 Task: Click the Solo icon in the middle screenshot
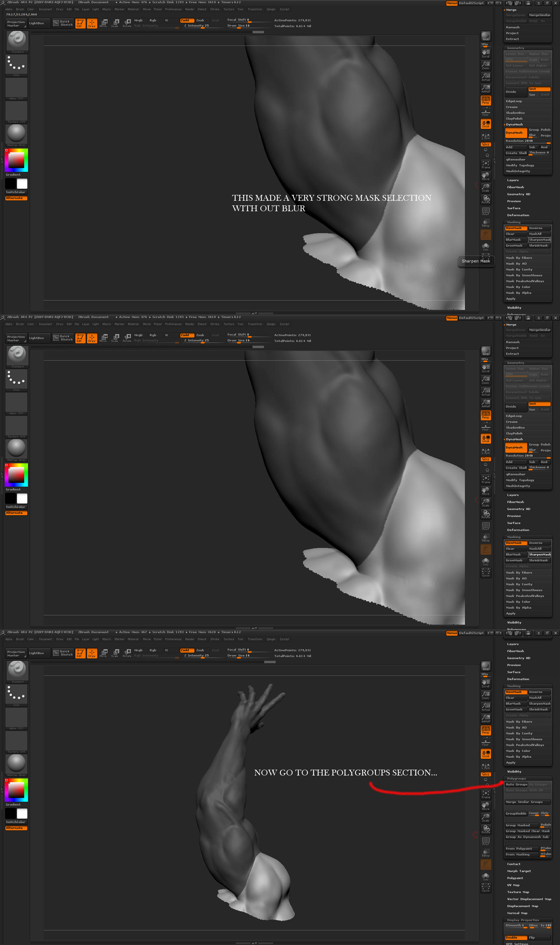(486, 561)
